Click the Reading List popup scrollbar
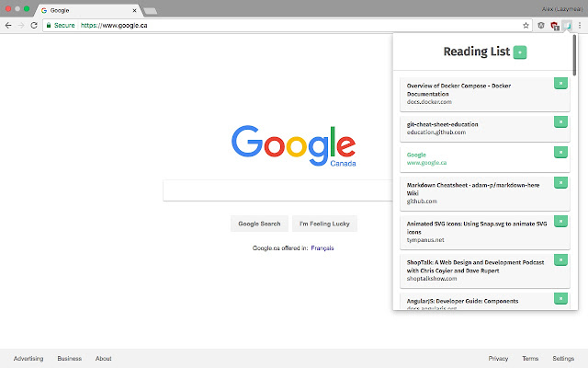This screenshot has width=588, height=368. point(574,55)
